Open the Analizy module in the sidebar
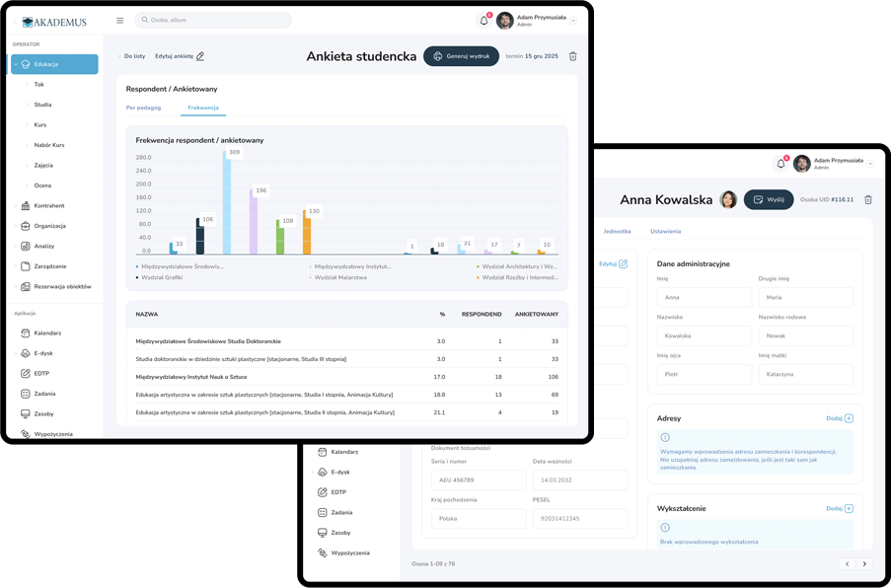This screenshot has height=588, width=891. (44, 246)
